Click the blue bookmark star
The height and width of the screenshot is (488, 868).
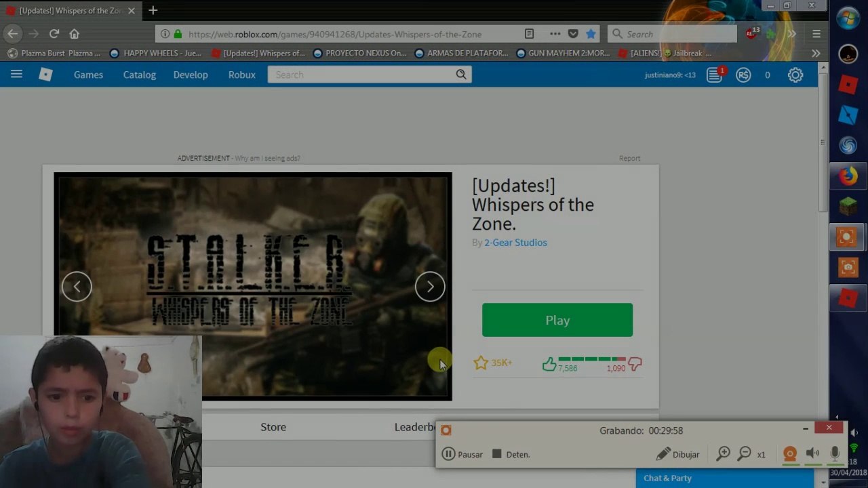(591, 34)
